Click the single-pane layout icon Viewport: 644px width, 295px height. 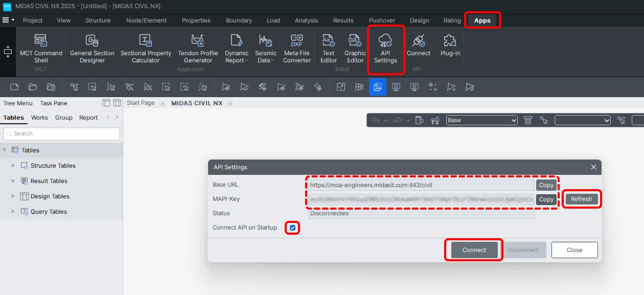106,103
